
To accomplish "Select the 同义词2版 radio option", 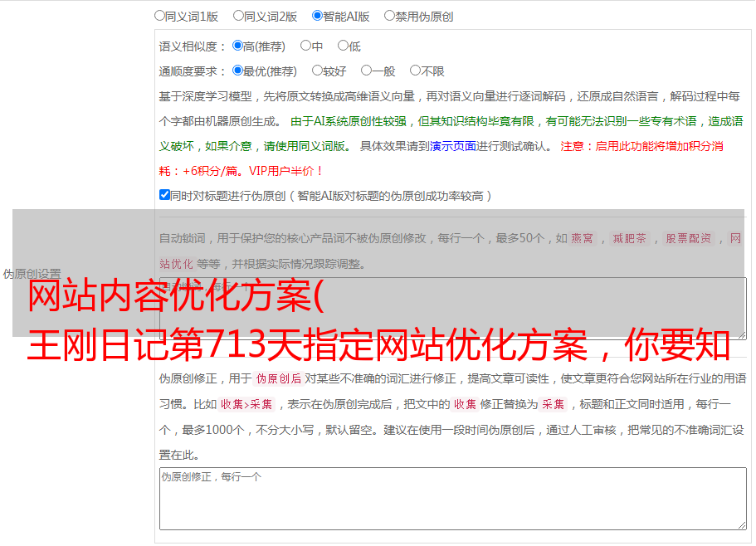I will (238, 16).
